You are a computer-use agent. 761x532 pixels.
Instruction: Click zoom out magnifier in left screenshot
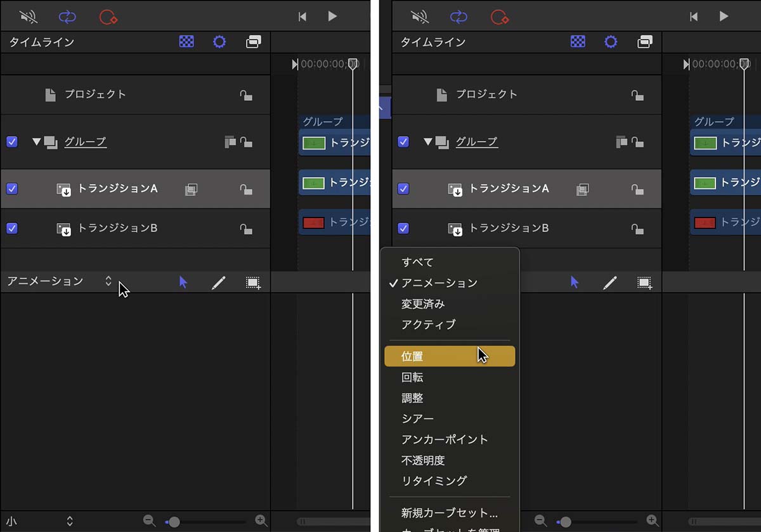point(150,521)
